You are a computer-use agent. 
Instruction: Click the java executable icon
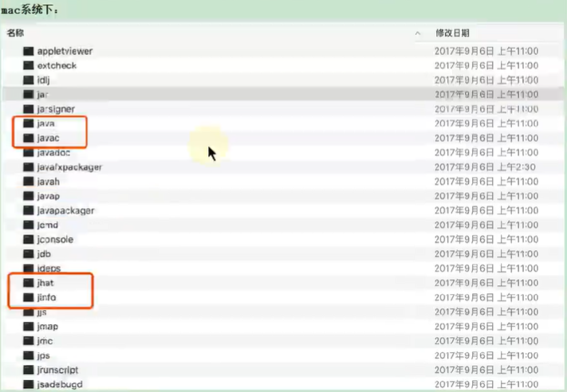click(29, 123)
